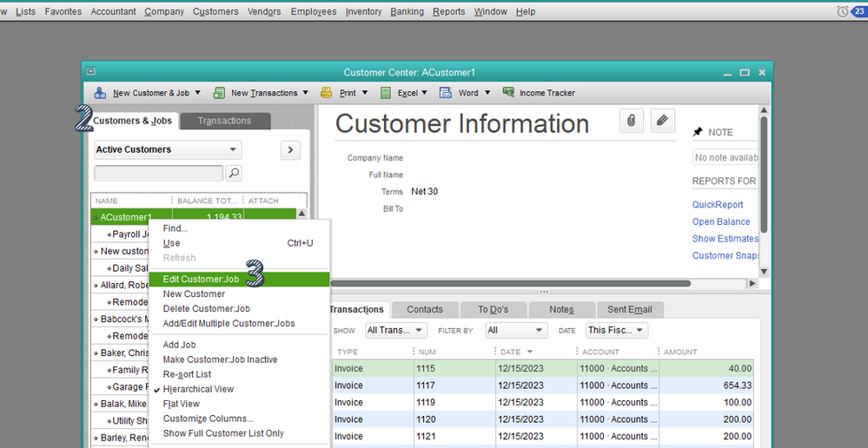This screenshot has height=448, width=868.
Task: Choose New Customer in context menu
Action: pos(194,294)
